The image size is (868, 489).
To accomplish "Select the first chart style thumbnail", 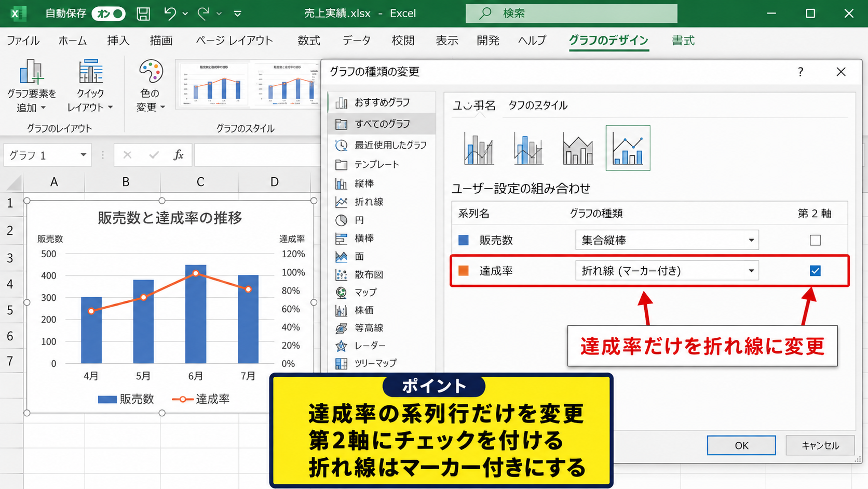I will [x=213, y=84].
